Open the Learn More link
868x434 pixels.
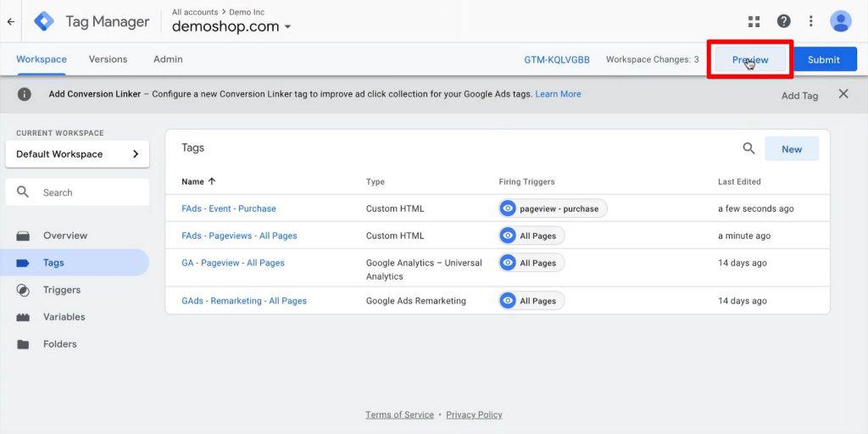pos(558,94)
